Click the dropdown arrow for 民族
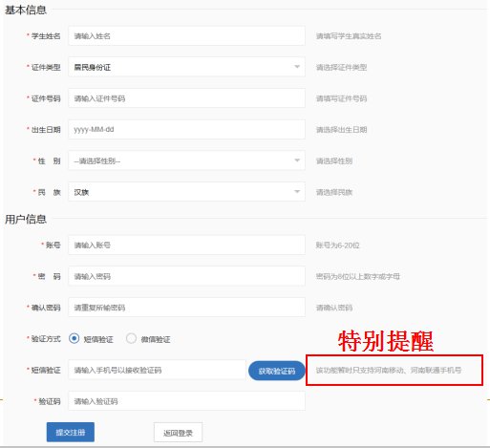The width and height of the screenshot is (490, 448). 297,191
